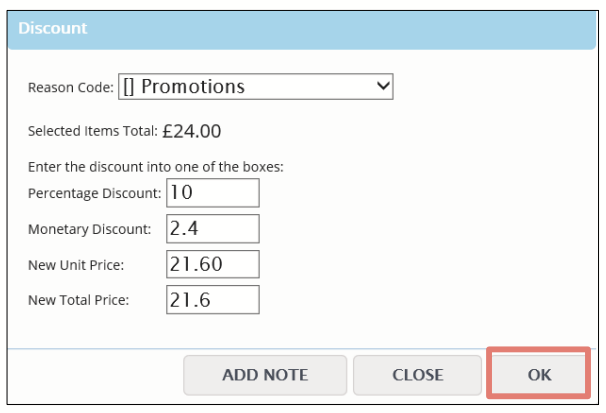Click the blue Discount header bar

[302, 31]
